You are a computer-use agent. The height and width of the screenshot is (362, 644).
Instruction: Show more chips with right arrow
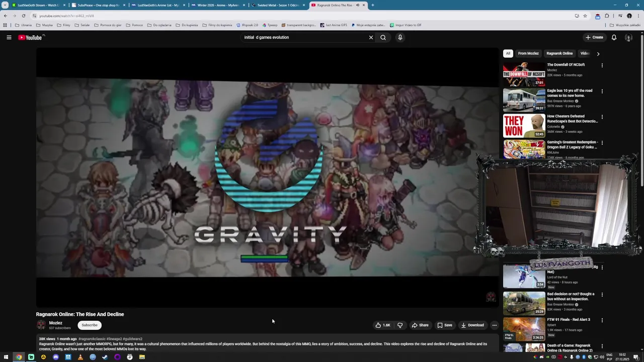[x=598, y=53]
